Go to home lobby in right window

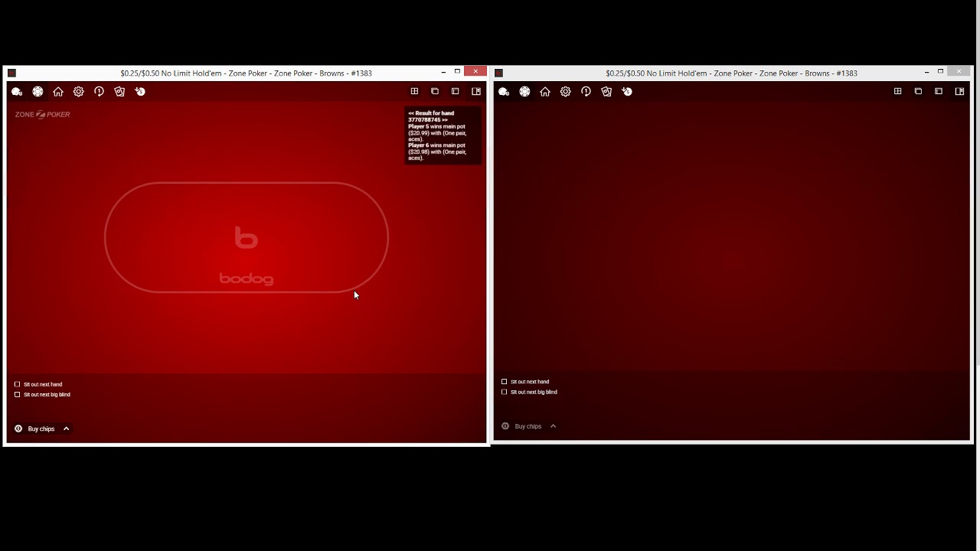[x=545, y=92]
